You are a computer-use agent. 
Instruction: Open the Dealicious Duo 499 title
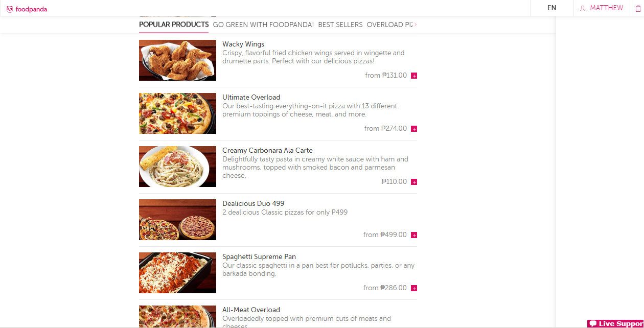pos(253,204)
